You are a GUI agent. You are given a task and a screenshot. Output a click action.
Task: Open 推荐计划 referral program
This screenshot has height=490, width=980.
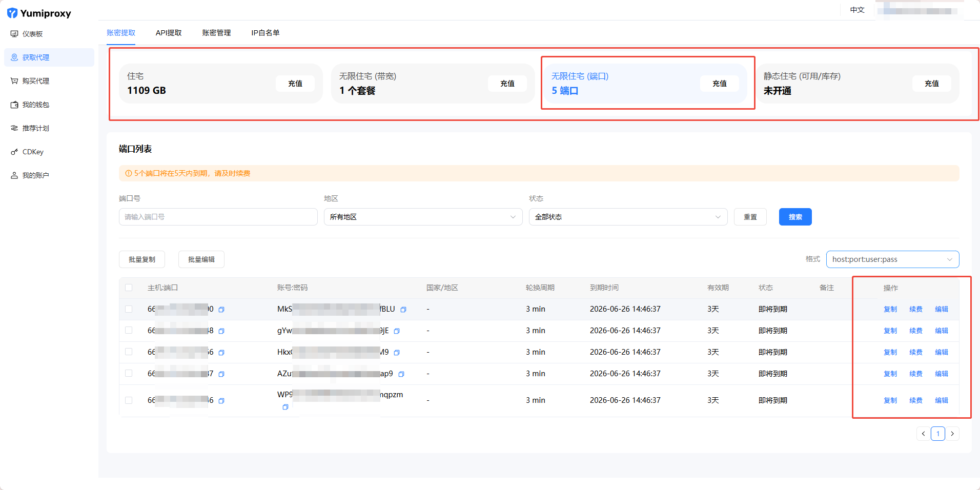click(49, 128)
